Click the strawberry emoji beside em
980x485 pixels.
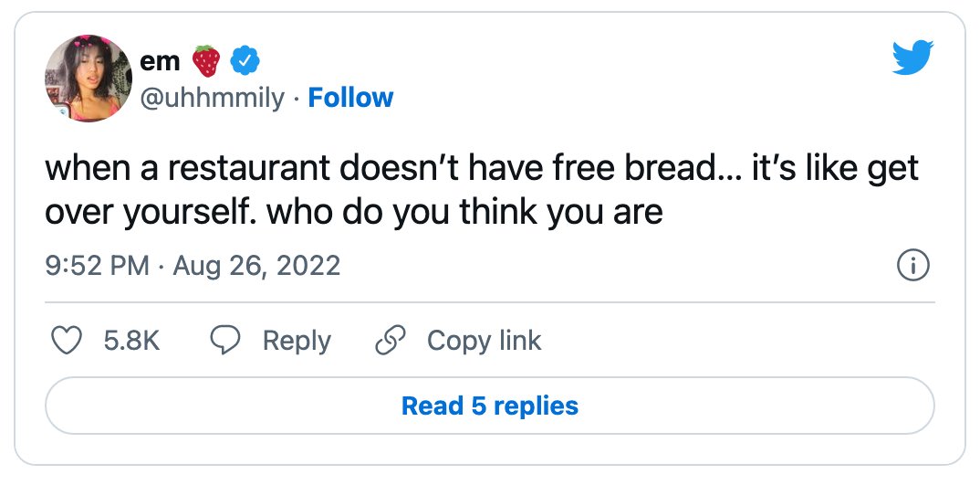coord(205,60)
